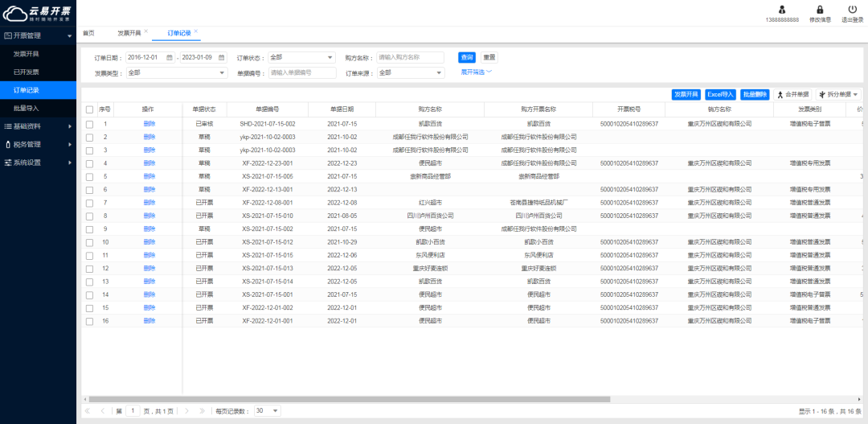Click the lock icon for 修改信息
Image resolution: width=868 pixels, height=424 pixels.
point(820,10)
